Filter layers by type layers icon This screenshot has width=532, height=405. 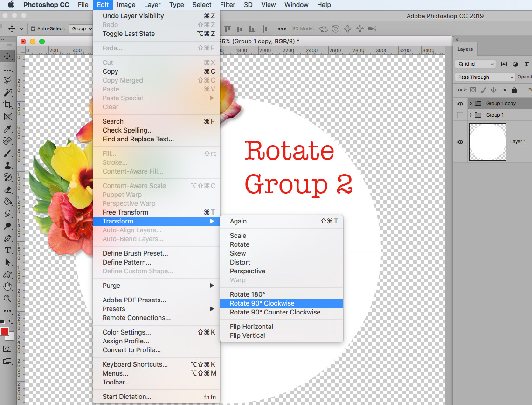pos(526,64)
